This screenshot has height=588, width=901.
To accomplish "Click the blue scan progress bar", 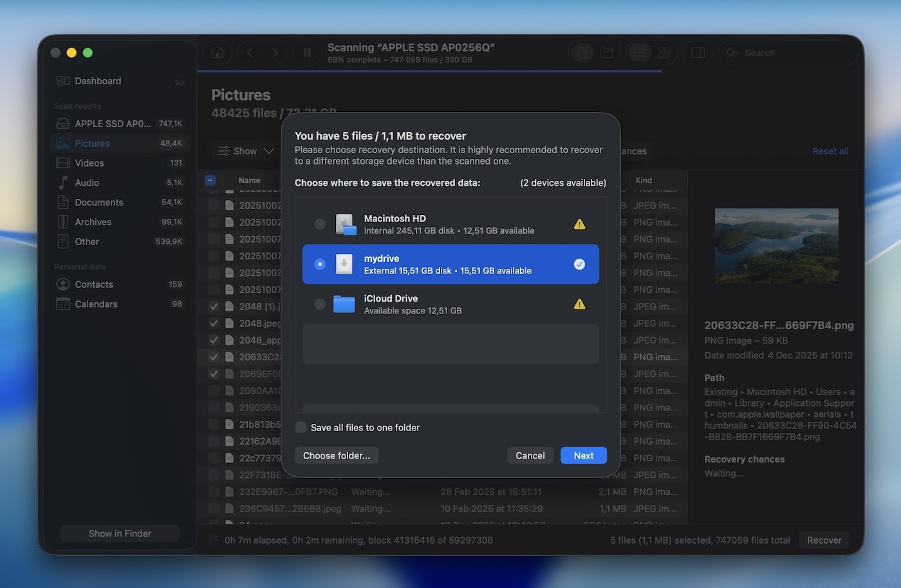I will [x=430, y=71].
